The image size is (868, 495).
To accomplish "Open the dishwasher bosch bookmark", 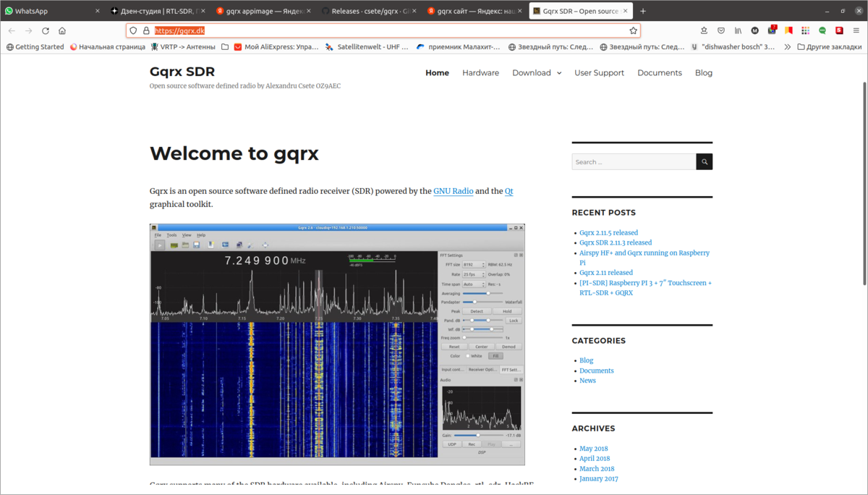I will (x=733, y=46).
